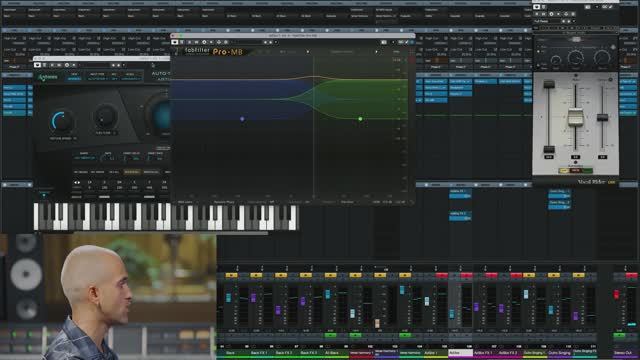Click the right output fader in Vocal Rider
640x360 pixels.
(602, 118)
